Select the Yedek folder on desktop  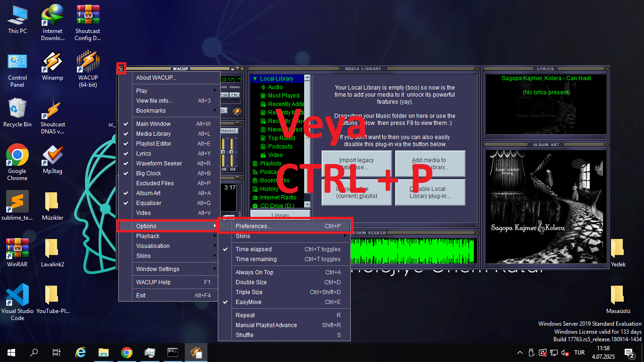coord(618,252)
